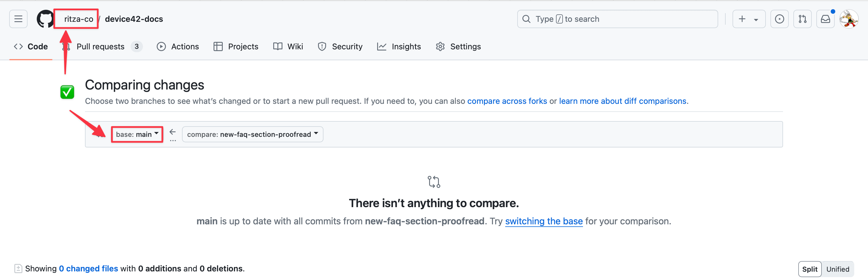Open the Issues circle-dot icon
This screenshot has height=280, width=868.
[x=779, y=19]
